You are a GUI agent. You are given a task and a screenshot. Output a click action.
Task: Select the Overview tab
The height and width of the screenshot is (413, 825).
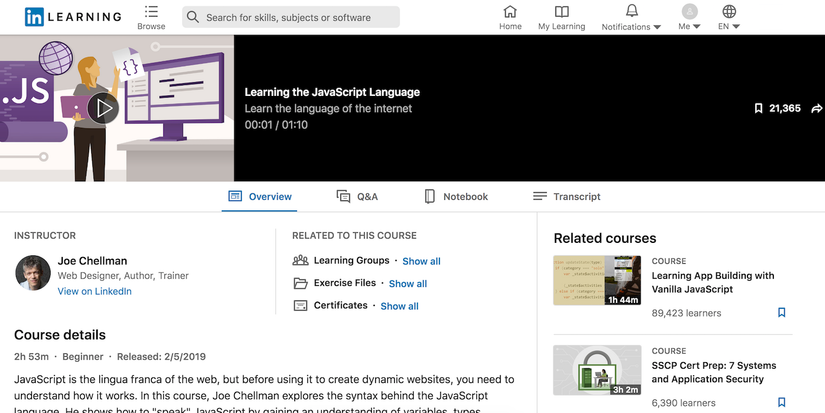(259, 197)
